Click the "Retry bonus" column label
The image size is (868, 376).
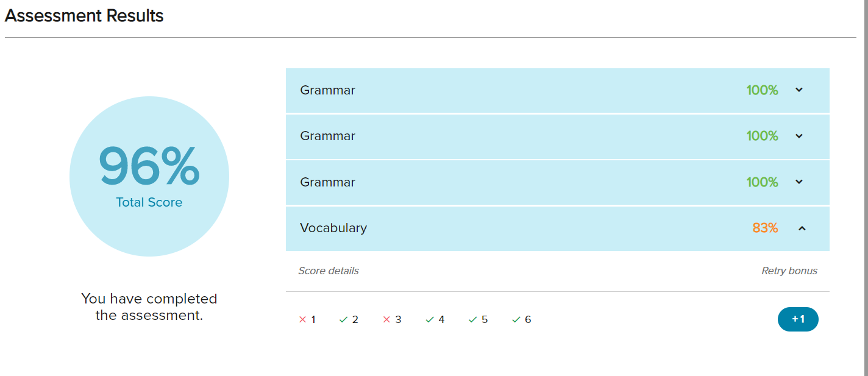789,271
